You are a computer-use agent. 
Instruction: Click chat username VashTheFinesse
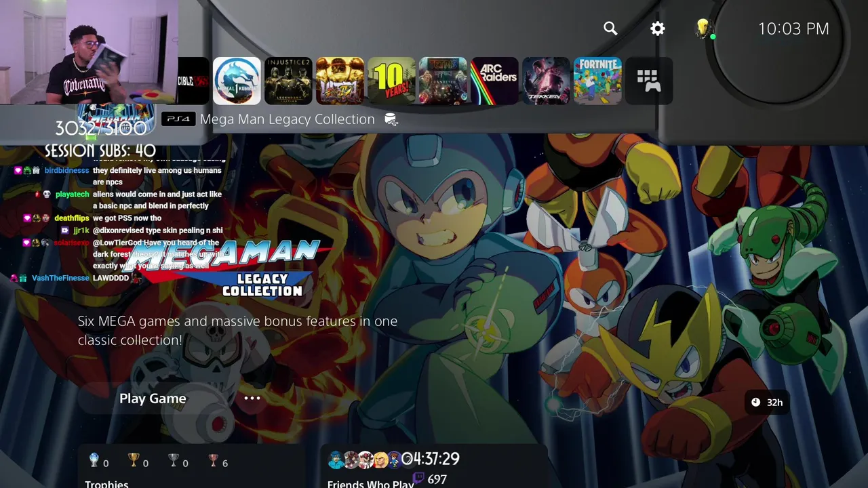pyautogui.click(x=60, y=278)
